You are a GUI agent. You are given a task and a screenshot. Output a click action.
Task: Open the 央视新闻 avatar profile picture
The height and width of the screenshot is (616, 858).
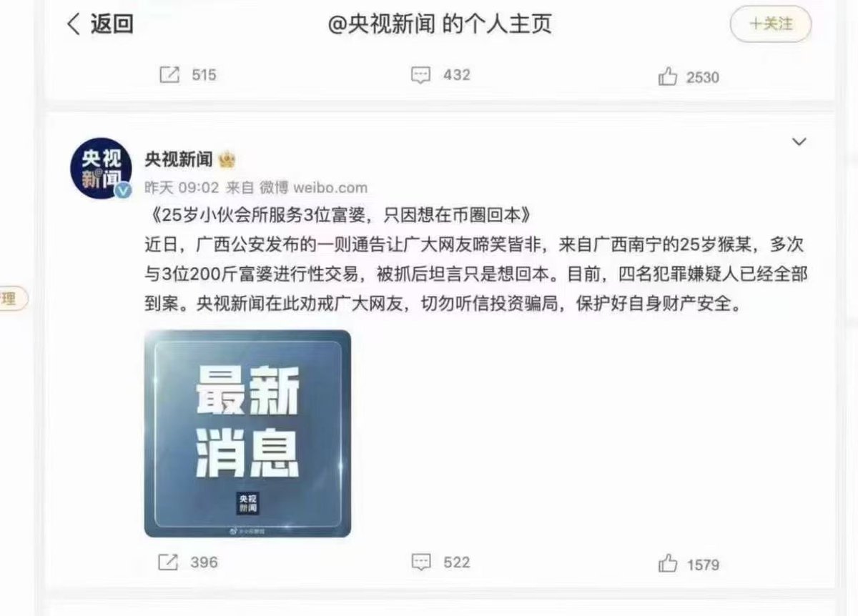click(101, 167)
